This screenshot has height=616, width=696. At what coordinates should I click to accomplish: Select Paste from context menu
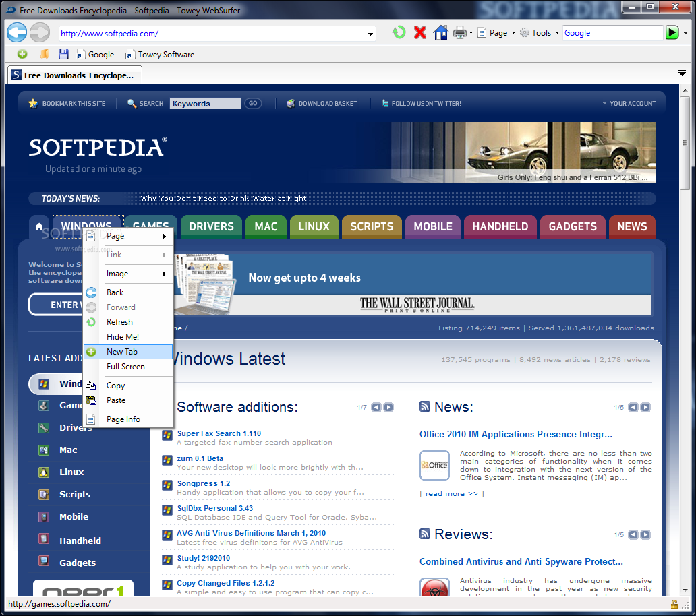pos(128,400)
